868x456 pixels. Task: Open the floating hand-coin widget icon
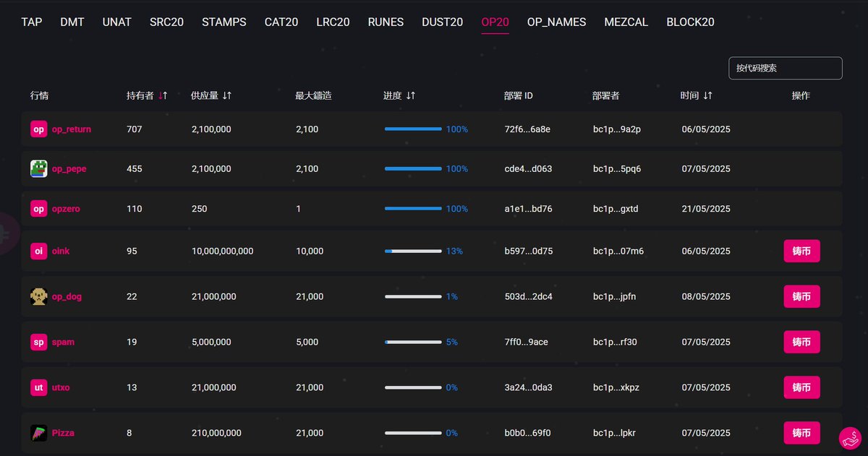(848, 438)
